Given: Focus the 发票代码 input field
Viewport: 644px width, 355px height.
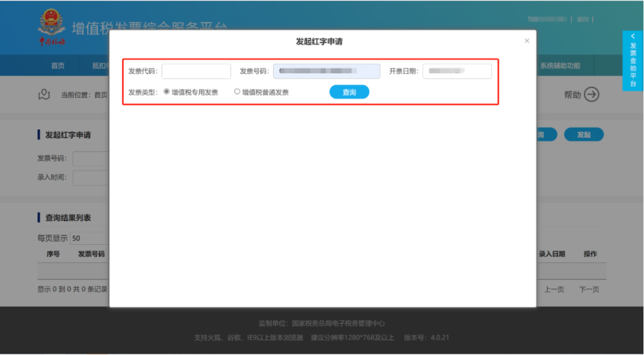Looking at the screenshot, I should [196, 71].
